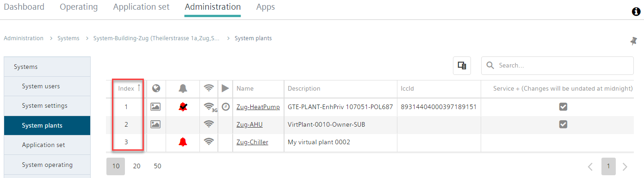Screen dimensions: 644x178
Task: Sort by the globe column header icon
Action: pyautogui.click(x=156, y=88)
